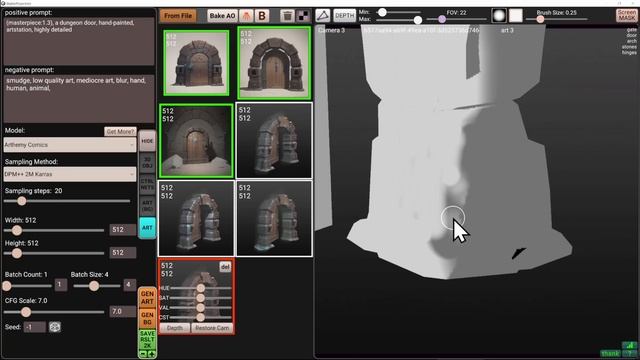
Task: Adjust the Max depth slider
Action: [399, 20]
